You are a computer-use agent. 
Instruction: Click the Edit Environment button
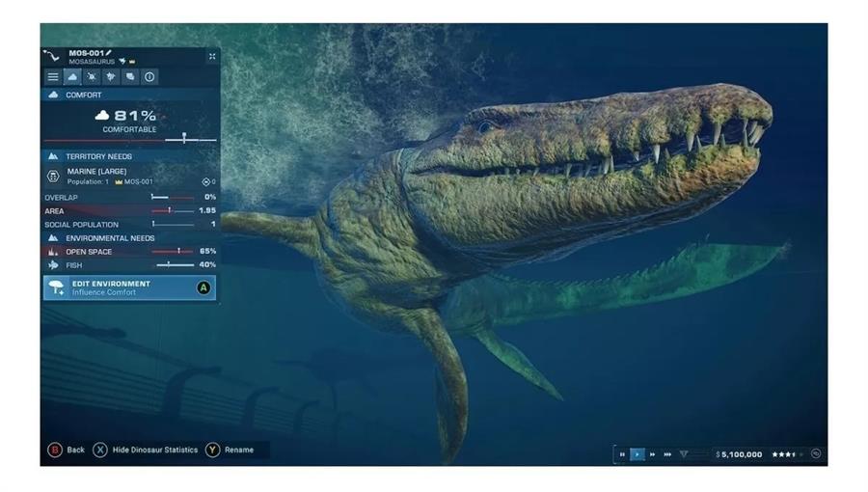[x=130, y=287]
